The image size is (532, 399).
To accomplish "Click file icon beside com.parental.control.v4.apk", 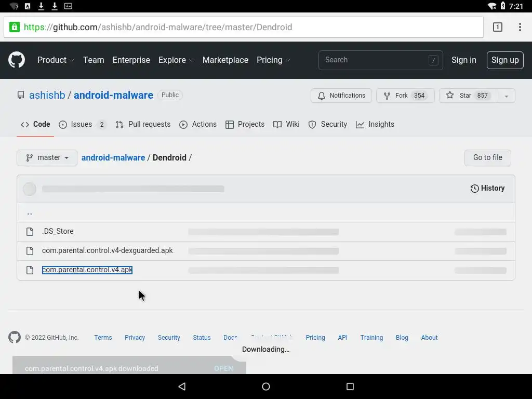I will tap(30, 270).
